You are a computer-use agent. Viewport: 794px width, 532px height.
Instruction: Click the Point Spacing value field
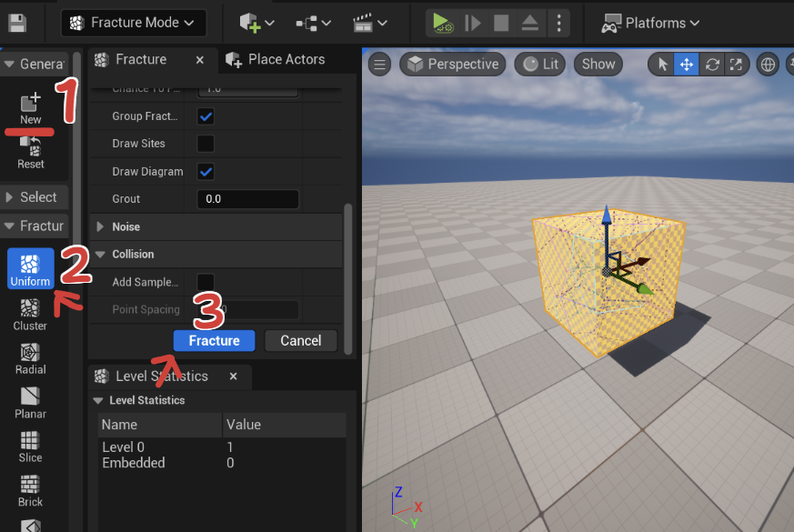tap(247, 310)
